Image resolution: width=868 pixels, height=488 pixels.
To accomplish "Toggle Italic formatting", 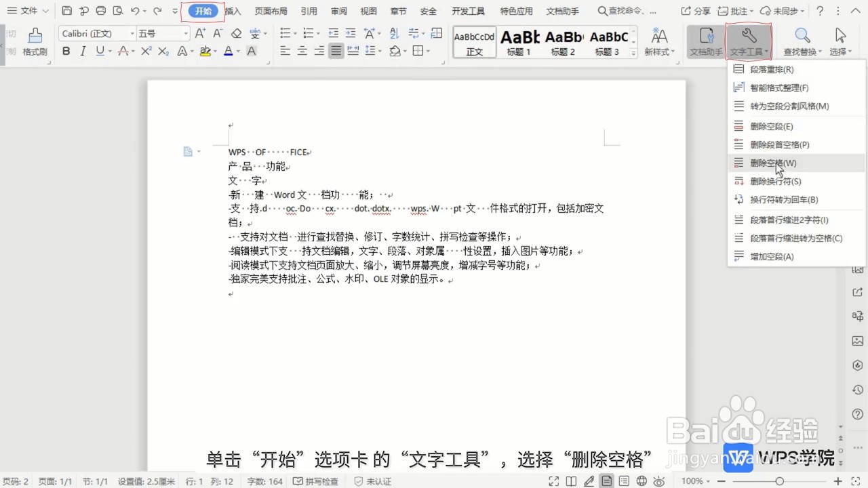I will point(83,52).
